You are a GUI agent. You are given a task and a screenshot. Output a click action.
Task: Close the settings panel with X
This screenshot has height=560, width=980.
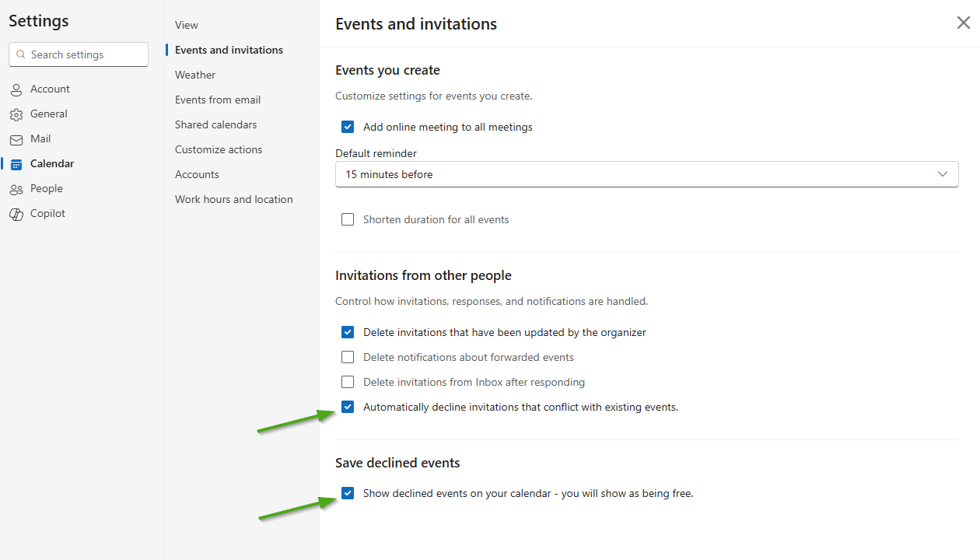coord(963,23)
